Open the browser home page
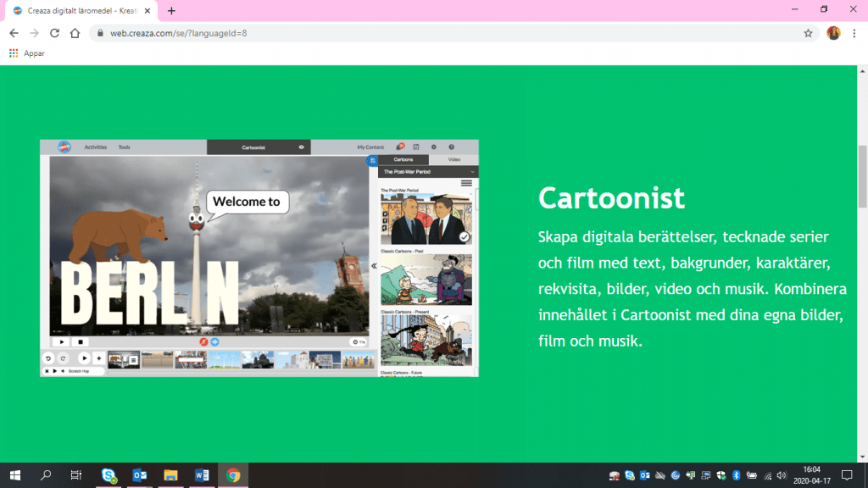868x488 pixels. (75, 33)
